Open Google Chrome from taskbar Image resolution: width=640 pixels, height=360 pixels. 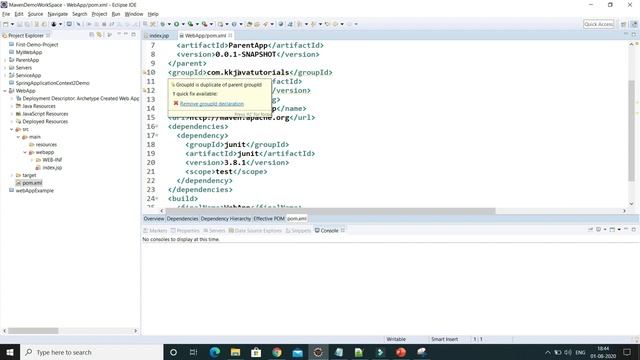277,352
